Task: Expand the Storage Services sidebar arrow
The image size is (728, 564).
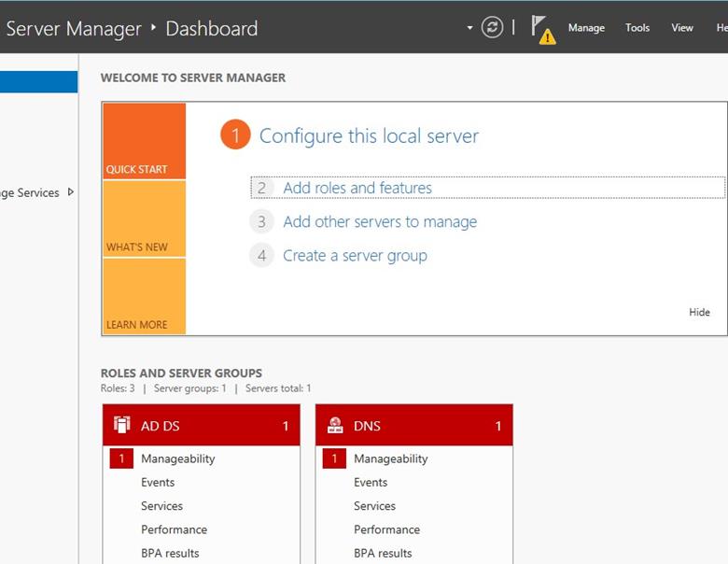Action: pos(71,191)
